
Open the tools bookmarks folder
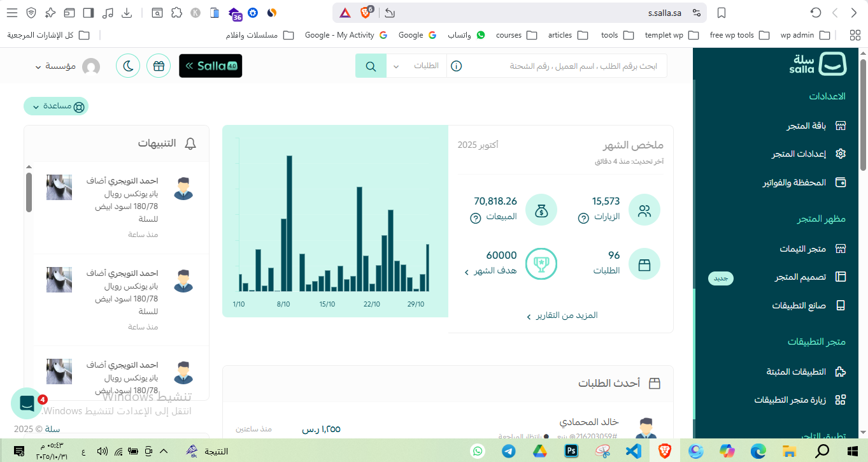pyautogui.click(x=617, y=35)
